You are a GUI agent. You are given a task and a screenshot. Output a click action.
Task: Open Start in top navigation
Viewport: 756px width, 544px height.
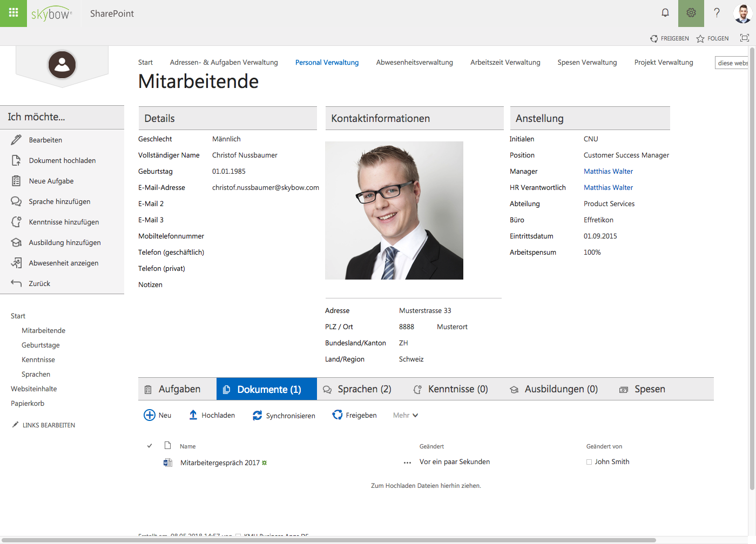[x=145, y=63]
